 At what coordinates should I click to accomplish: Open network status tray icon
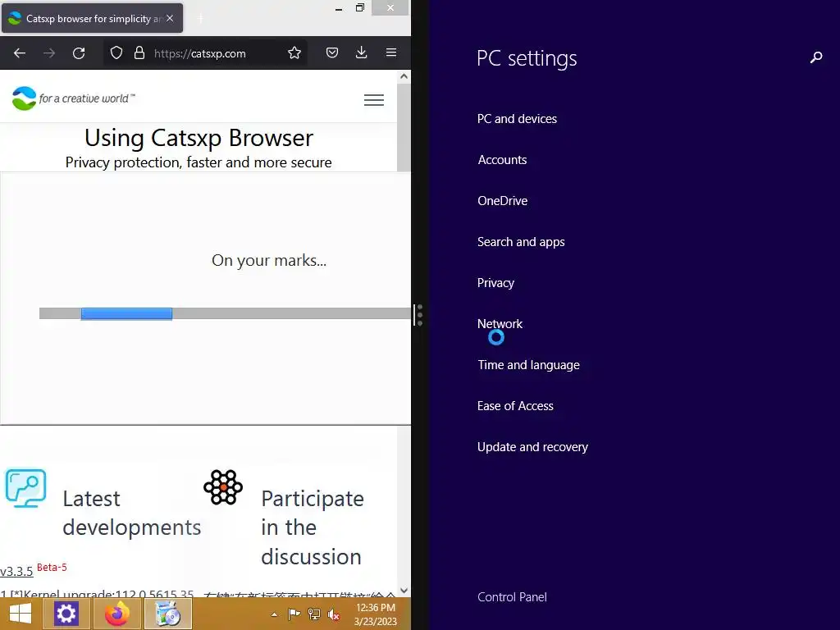tap(314, 614)
